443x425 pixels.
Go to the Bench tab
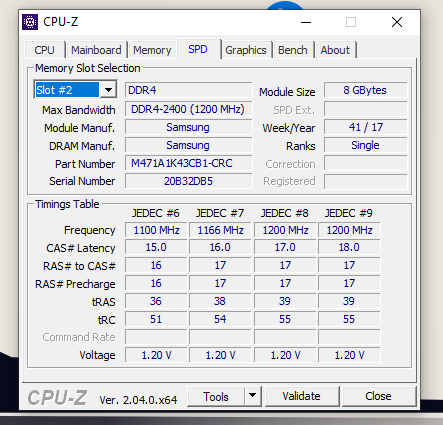293,50
